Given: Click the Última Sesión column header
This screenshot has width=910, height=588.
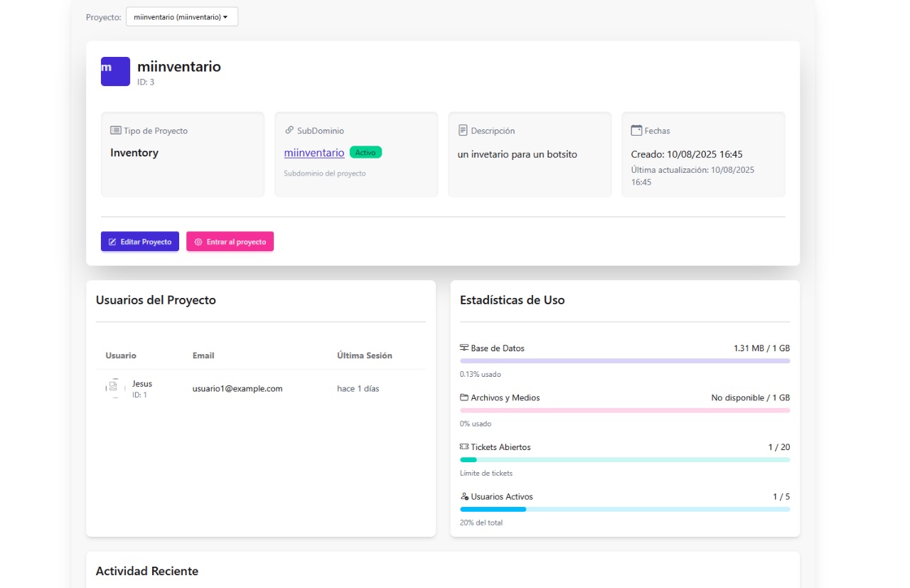Looking at the screenshot, I should point(364,356).
